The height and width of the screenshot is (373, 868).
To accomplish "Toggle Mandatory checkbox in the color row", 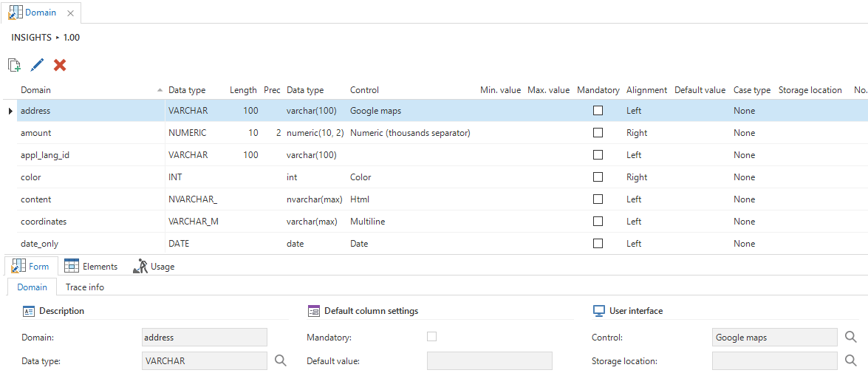I will [x=598, y=177].
